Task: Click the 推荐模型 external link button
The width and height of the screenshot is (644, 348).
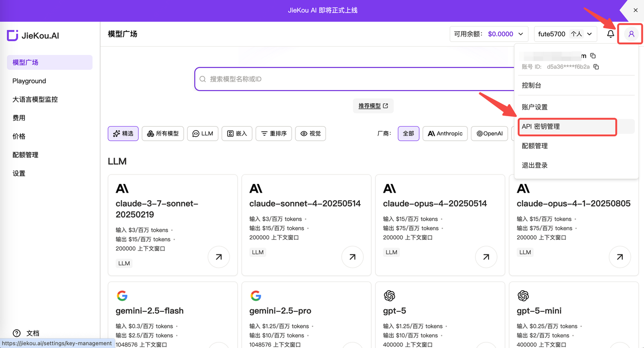Action: (373, 106)
